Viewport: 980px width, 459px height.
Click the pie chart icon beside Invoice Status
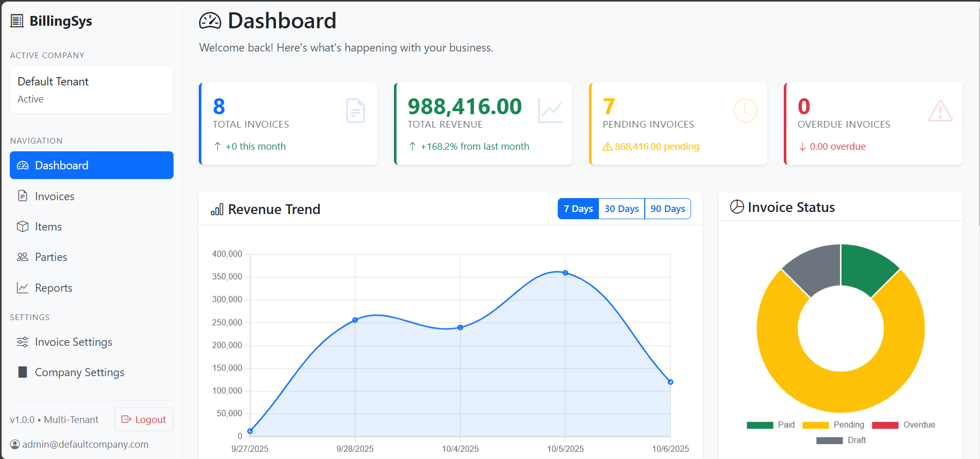[x=737, y=207]
